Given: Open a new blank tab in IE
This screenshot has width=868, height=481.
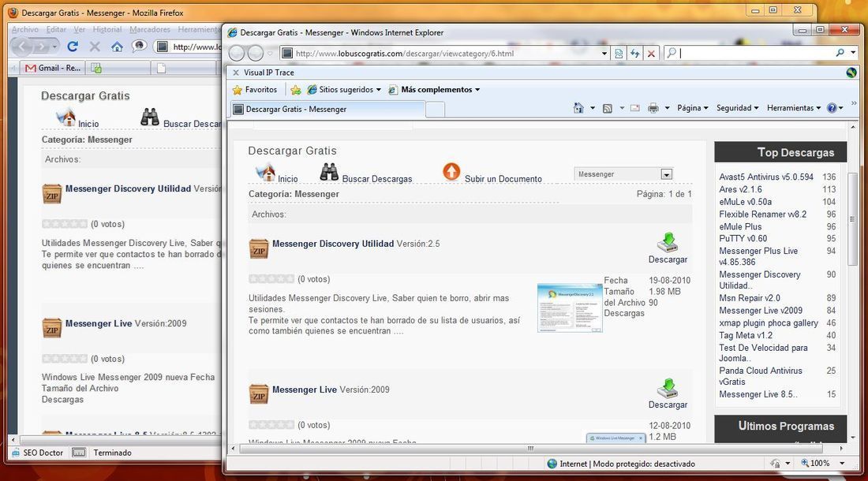Looking at the screenshot, I should [x=435, y=110].
